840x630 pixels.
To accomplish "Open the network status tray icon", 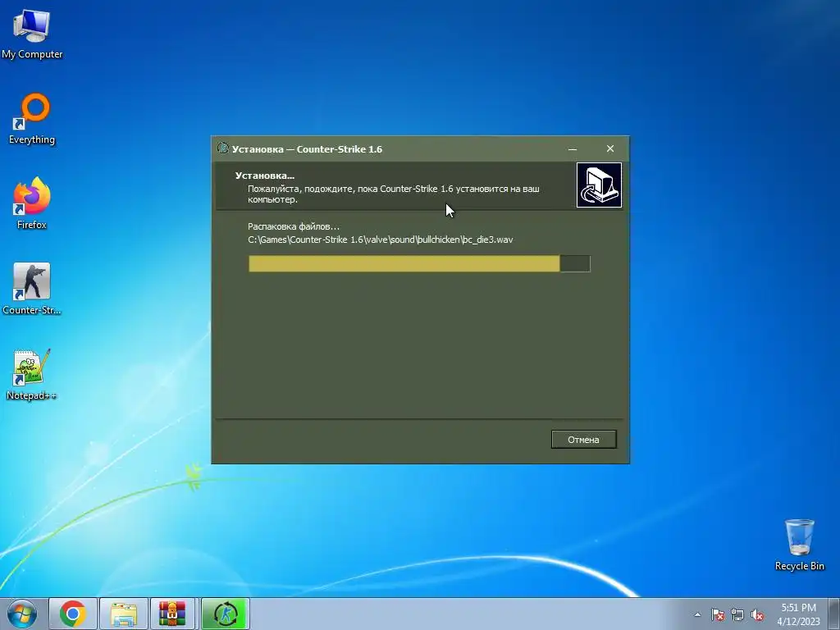I will tap(737, 614).
